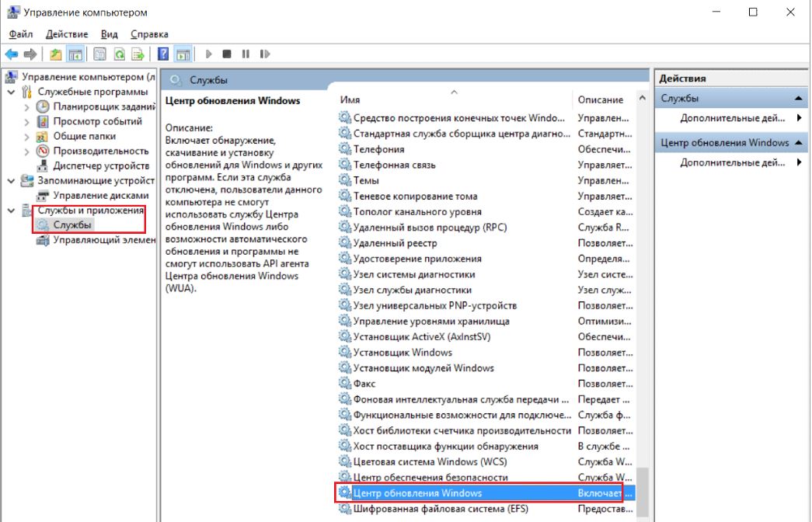Screen dimensions: 812x522
Task: Open the Действие menu
Action: coord(67,34)
